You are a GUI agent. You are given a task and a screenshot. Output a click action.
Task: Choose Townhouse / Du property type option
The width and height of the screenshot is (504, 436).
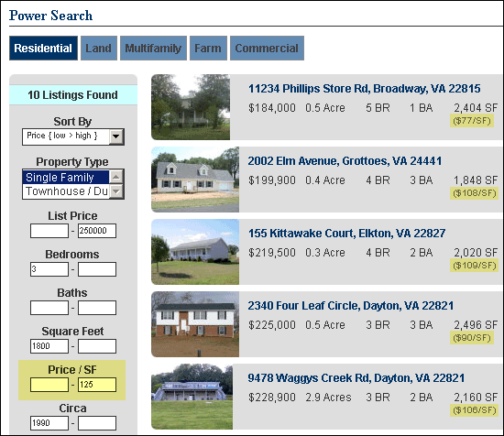pyautogui.click(x=66, y=191)
